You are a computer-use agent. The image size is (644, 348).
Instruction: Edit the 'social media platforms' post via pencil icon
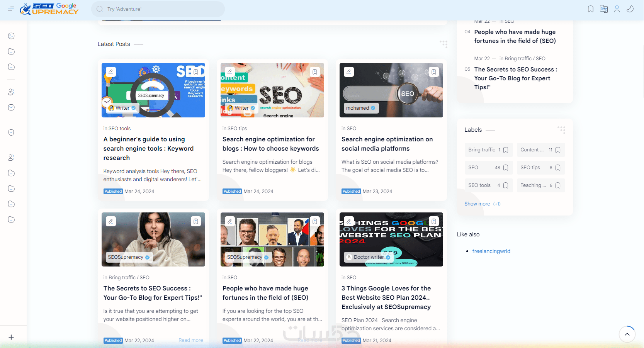click(349, 72)
